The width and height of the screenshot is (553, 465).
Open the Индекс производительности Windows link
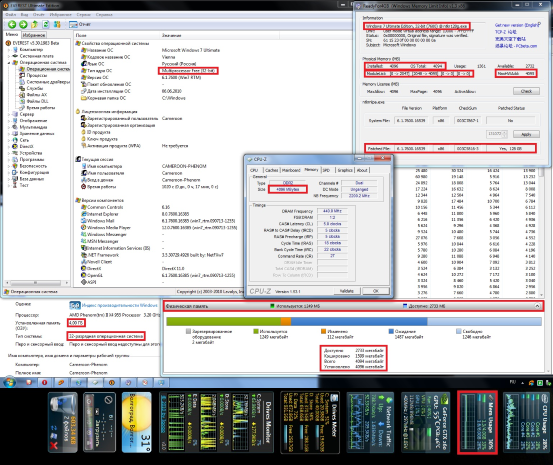pos(120,305)
